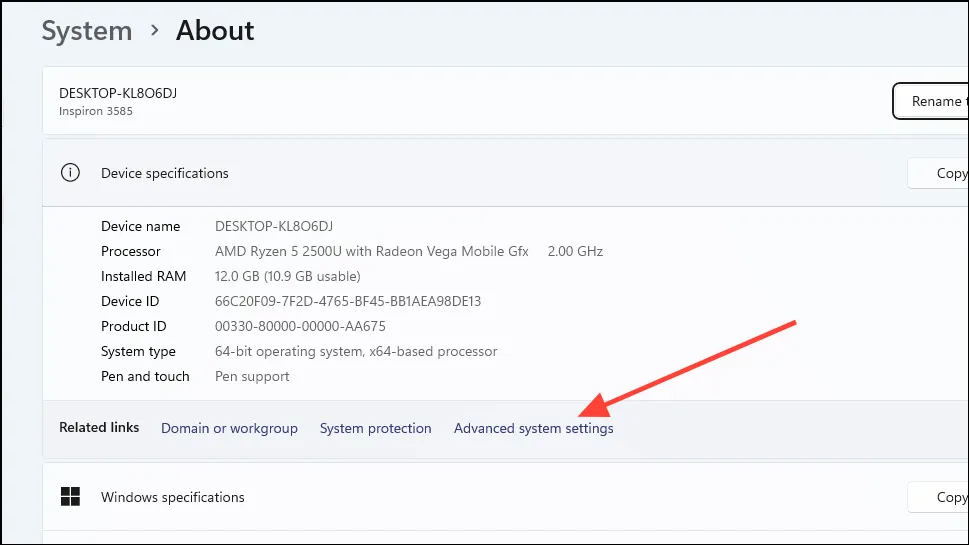This screenshot has height=545, width=969.
Task: Click the Installed RAM value 12.0 GB
Action: [x=287, y=276]
